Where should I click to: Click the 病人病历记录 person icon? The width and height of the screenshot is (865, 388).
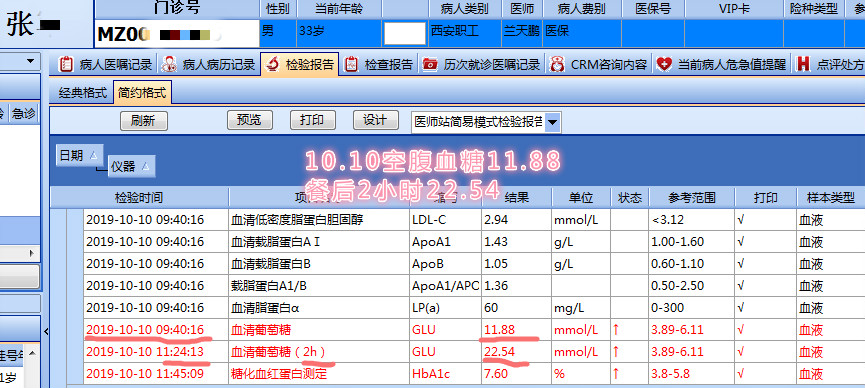tap(169, 65)
